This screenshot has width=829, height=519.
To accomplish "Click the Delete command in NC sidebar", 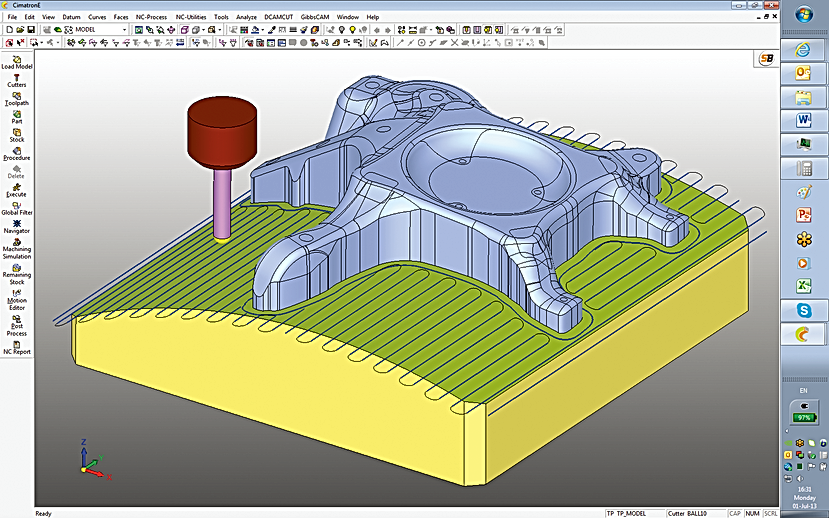I will pyautogui.click(x=16, y=172).
